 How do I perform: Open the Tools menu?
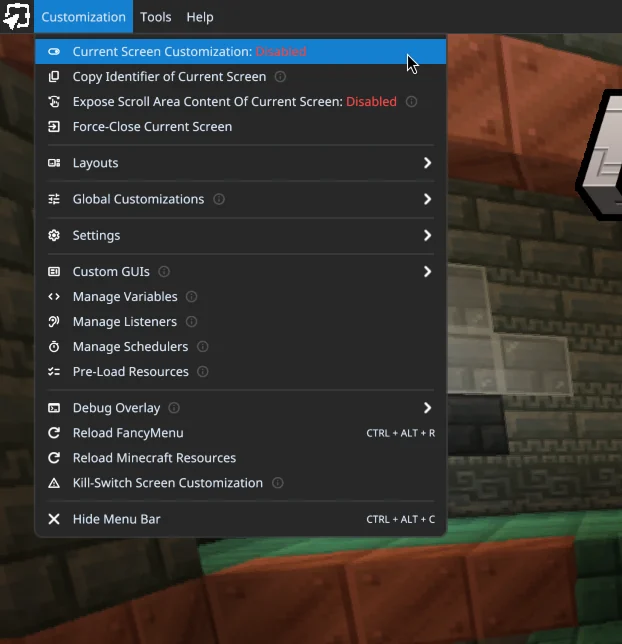pos(155,17)
